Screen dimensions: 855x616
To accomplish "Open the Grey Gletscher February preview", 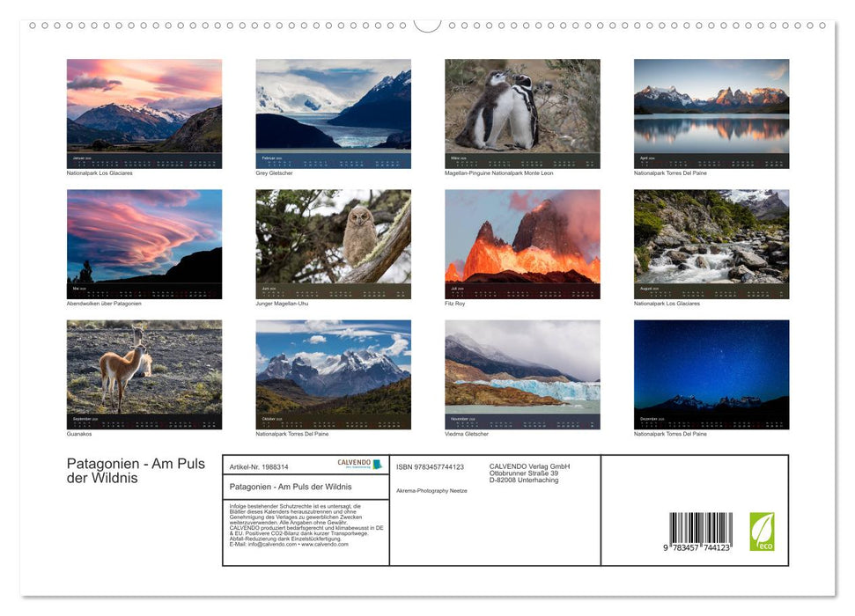I will pyautogui.click(x=333, y=113).
